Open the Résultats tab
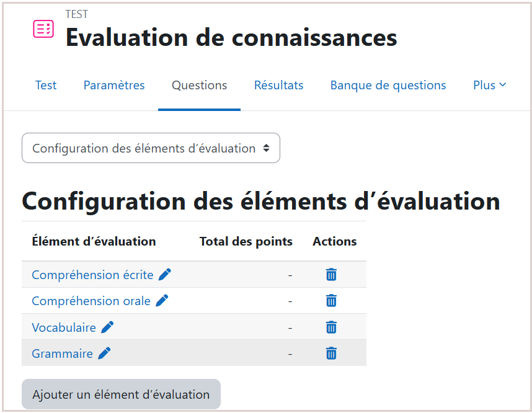This screenshot has height=413, width=532. [x=278, y=86]
